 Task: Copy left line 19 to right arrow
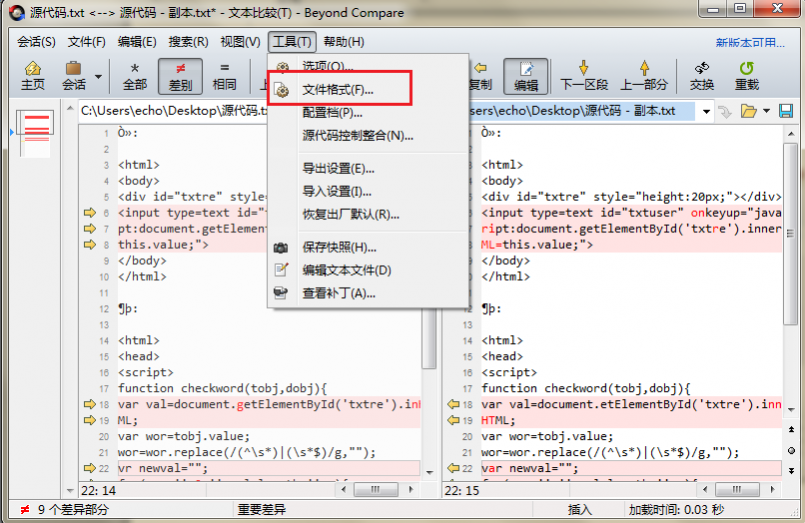(x=90, y=420)
